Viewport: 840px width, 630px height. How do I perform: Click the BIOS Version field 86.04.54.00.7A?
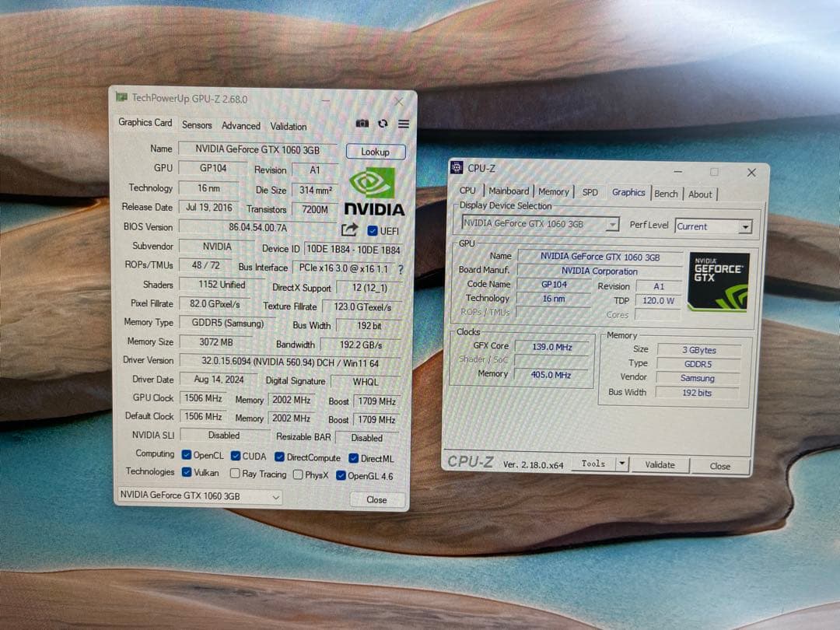click(x=257, y=227)
